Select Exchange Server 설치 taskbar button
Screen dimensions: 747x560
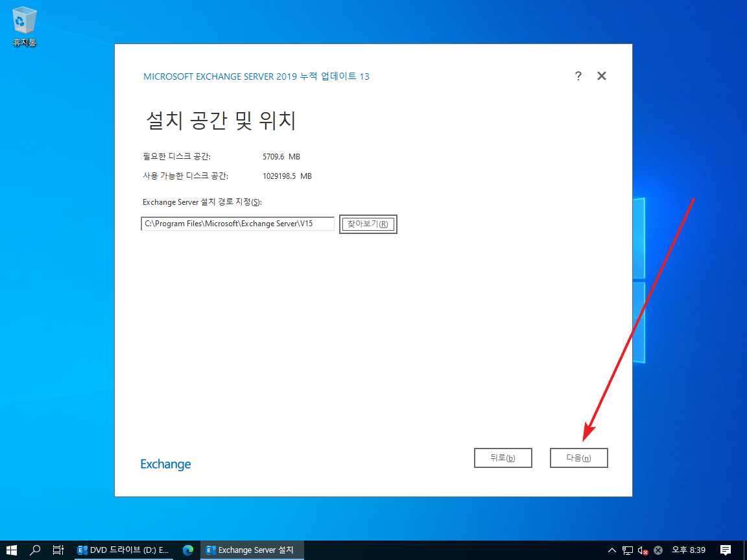252,550
